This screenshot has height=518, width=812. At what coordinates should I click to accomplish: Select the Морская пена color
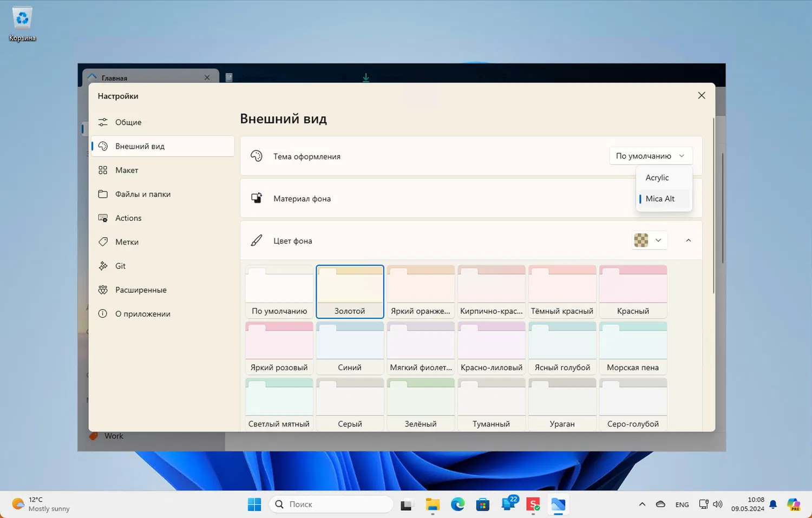click(x=633, y=348)
